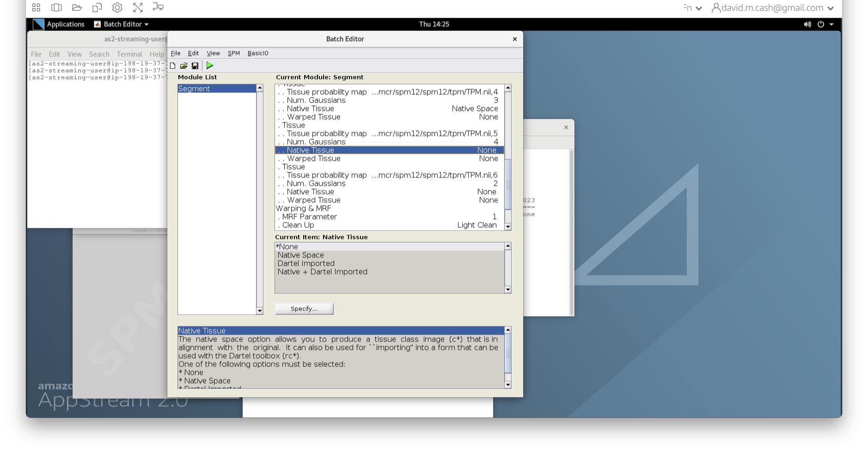Choose Dartel Imported option
868x452 pixels.
point(390,263)
